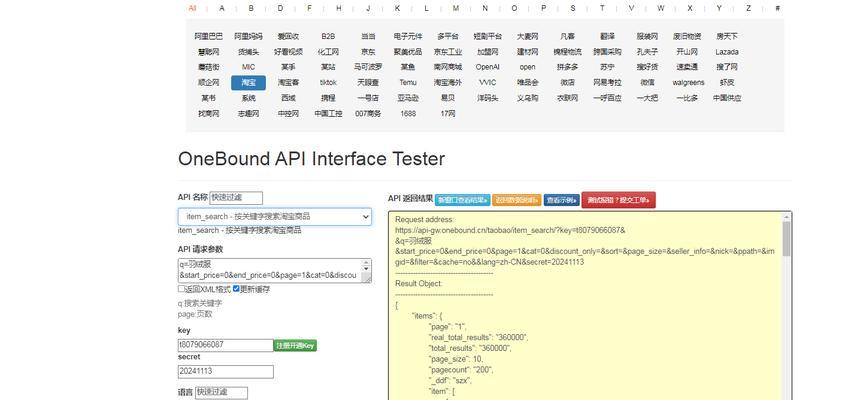The height and width of the screenshot is (400, 848).
Task: Open the 中国工控 platform link
Action: (x=328, y=114)
